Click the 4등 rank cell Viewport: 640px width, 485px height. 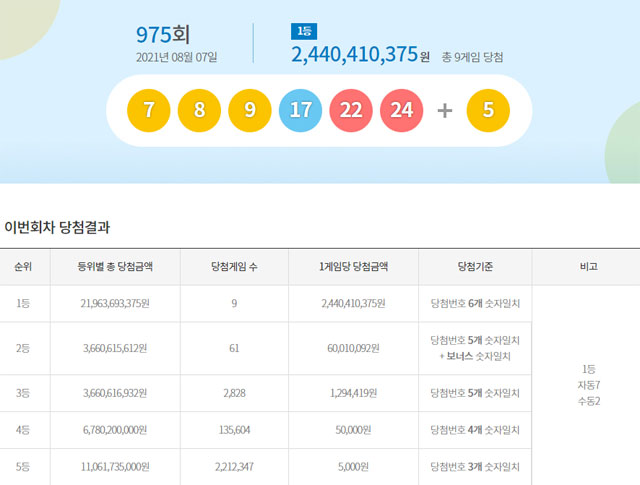pyautogui.click(x=23, y=430)
